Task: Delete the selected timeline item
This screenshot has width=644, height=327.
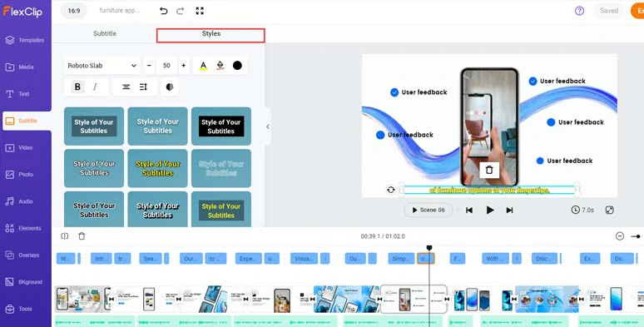Action: point(82,236)
